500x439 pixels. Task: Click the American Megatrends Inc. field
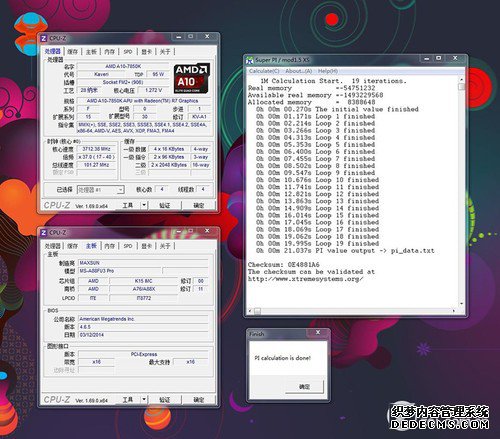(143, 319)
